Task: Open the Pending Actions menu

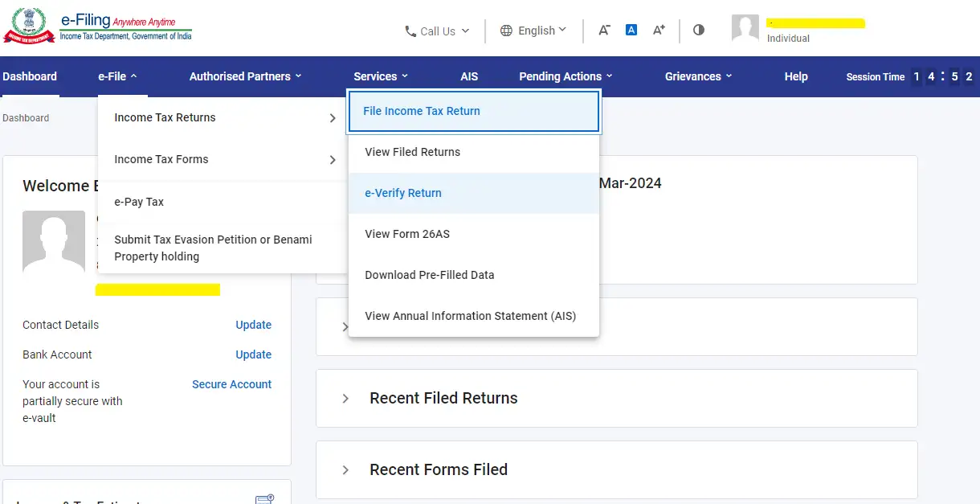Action: [560, 76]
